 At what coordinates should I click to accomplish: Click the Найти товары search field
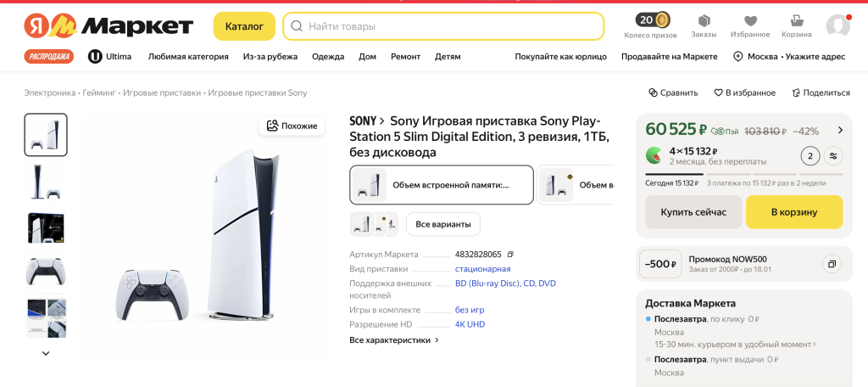tap(443, 26)
